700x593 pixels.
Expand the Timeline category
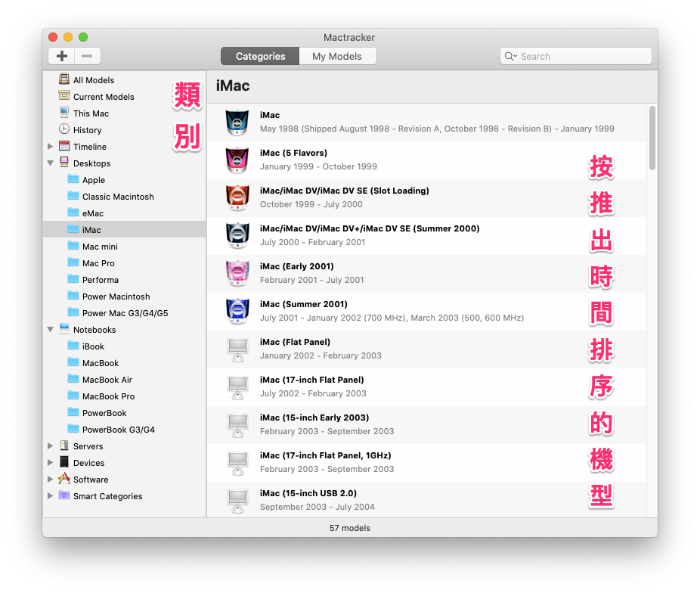tap(50, 146)
